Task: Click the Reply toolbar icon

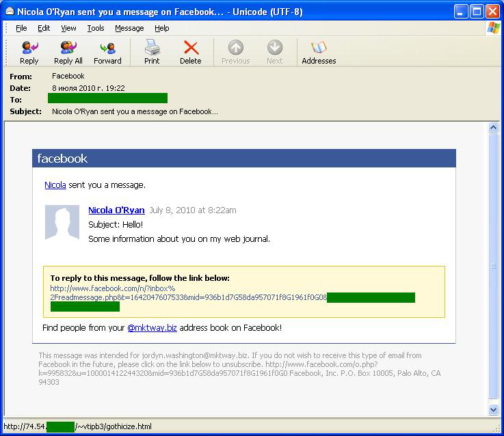Action: pos(29,49)
